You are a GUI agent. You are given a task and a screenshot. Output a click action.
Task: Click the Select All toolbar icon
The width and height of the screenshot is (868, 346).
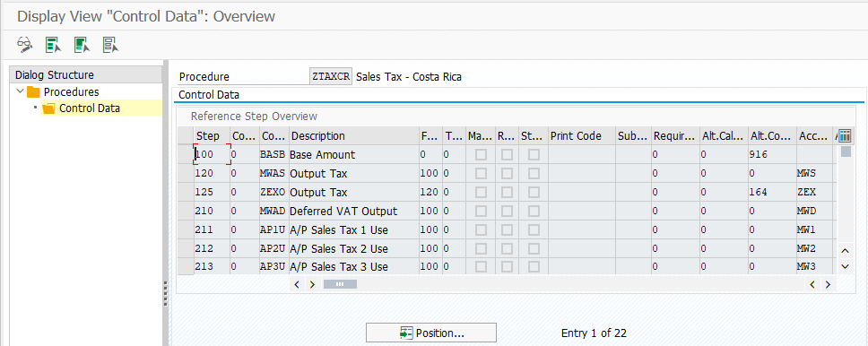[53, 44]
